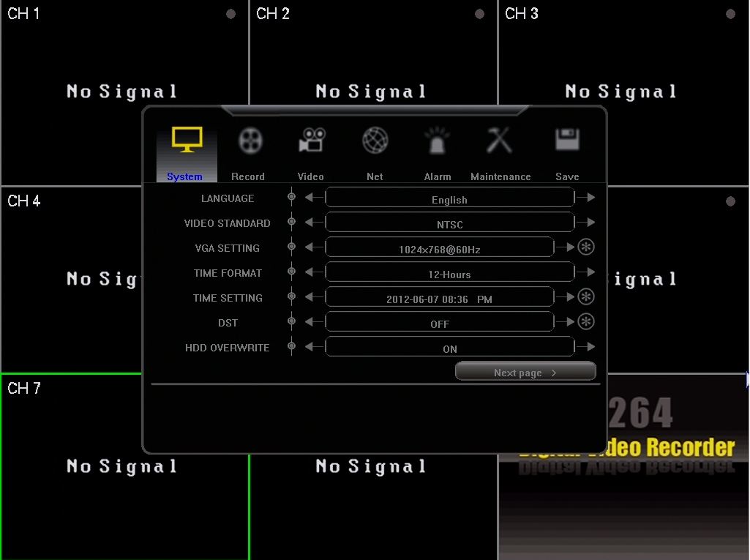Image resolution: width=750 pixels, height=560 pixels.
Task: Click the TIME FORMAT 12-Hours field
Action: tap(449, 272)
